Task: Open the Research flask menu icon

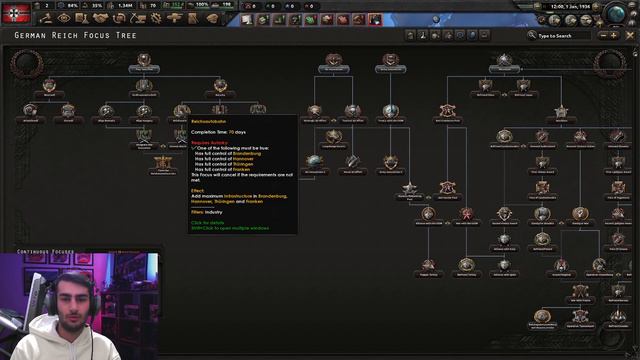Action: (82, 18)
